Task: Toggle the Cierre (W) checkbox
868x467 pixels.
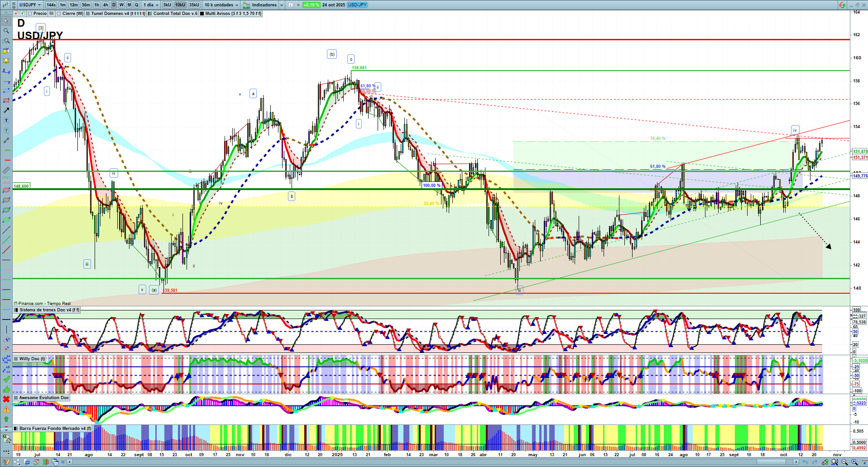Action: [x=59, y=14]
